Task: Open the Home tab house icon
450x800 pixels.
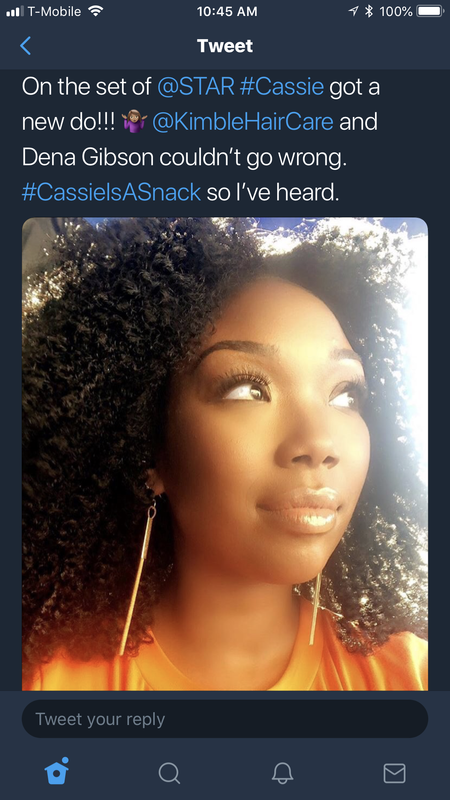Action: [57, 771]
